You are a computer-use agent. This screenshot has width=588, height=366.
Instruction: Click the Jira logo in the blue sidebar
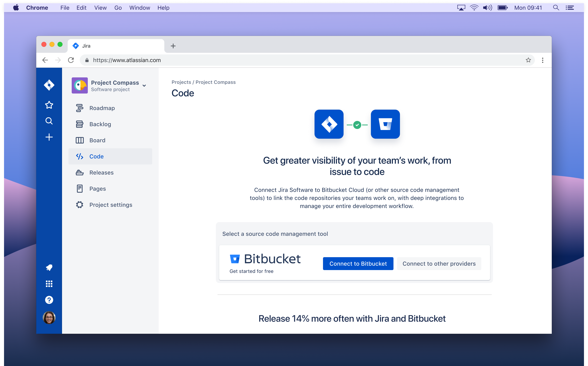49,85
